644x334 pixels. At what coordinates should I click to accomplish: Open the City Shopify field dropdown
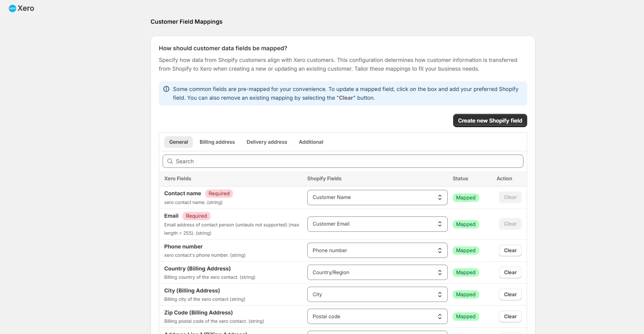pyautogui.click(x=378, y=295)
